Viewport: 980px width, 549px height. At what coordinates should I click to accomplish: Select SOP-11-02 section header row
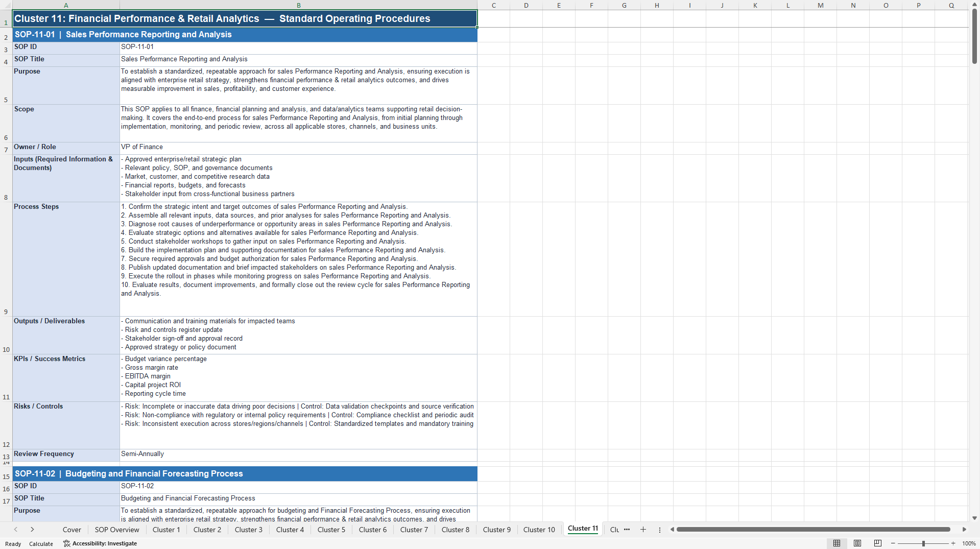(245, 474)
